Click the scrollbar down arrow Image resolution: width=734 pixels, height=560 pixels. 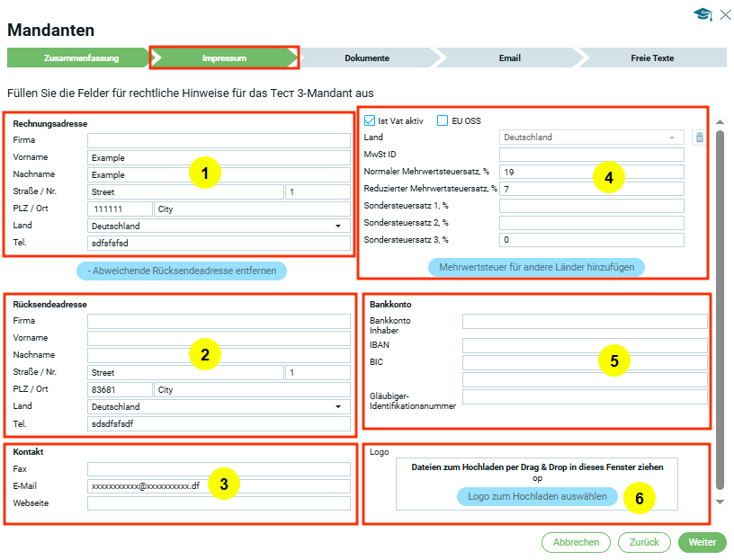719,502
